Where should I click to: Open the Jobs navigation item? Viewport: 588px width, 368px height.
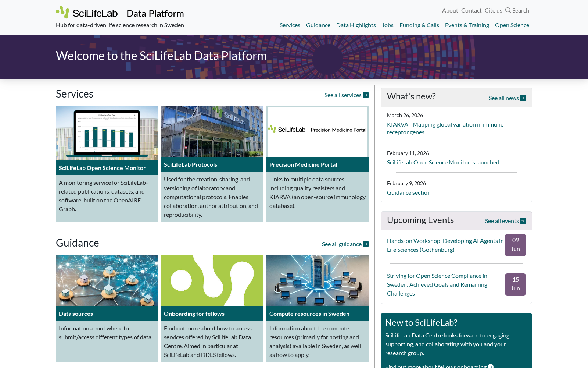(x=387, y=25)
